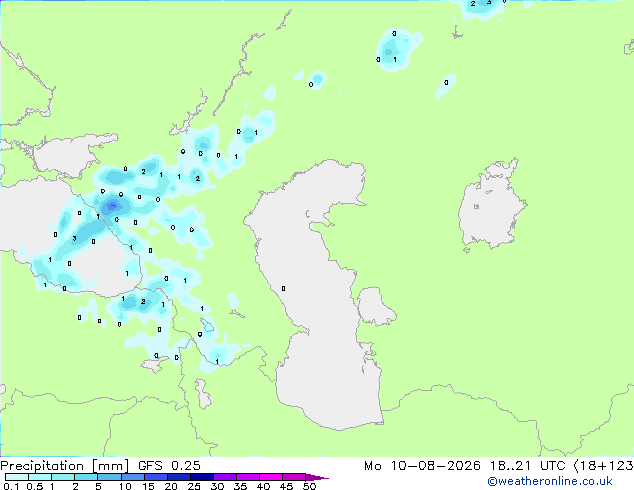
Task: Click the '18..21 UTC' time text
Action: pos(527,466)
